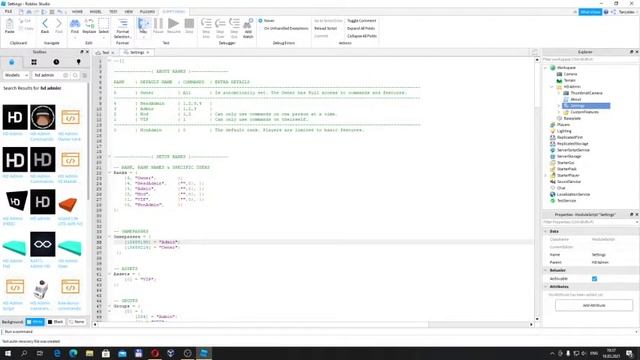Open Toolbox Recent clock tab icon

click(x=56, y=62)
